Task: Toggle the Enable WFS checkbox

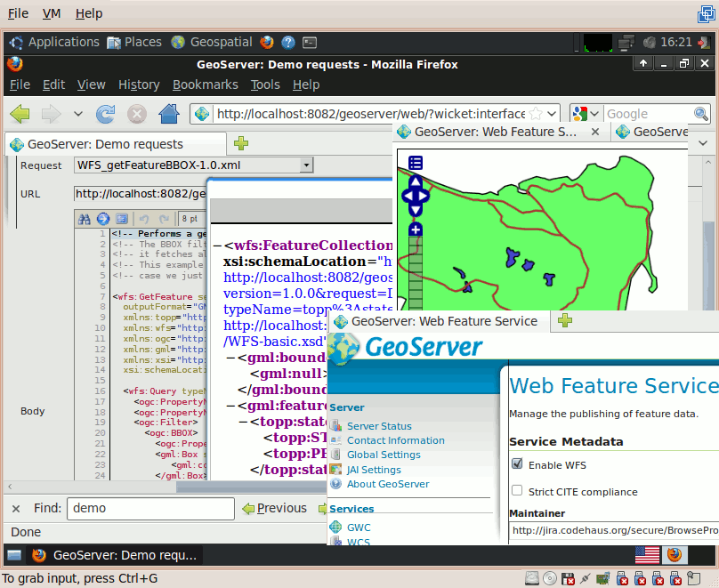Action: tap(517, 463)
